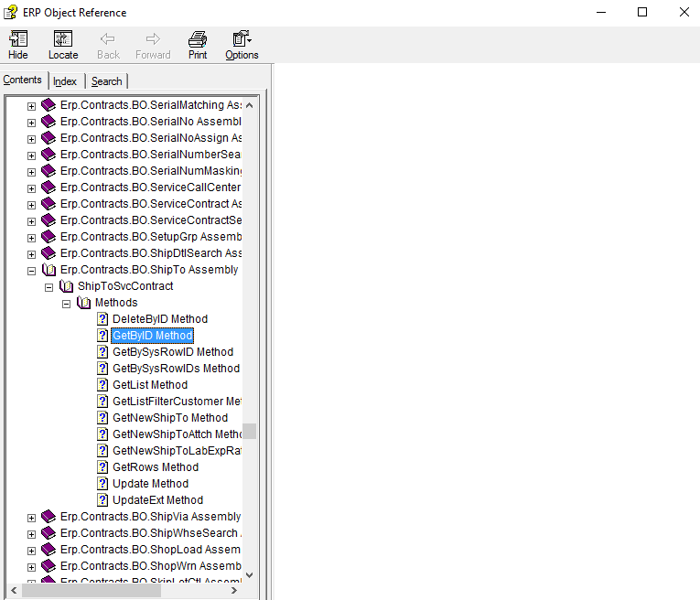This screenshot has width=700, height=600.
Task: Open the GetNewShipToAttch method topic
Action: click(x=177, y=434)
